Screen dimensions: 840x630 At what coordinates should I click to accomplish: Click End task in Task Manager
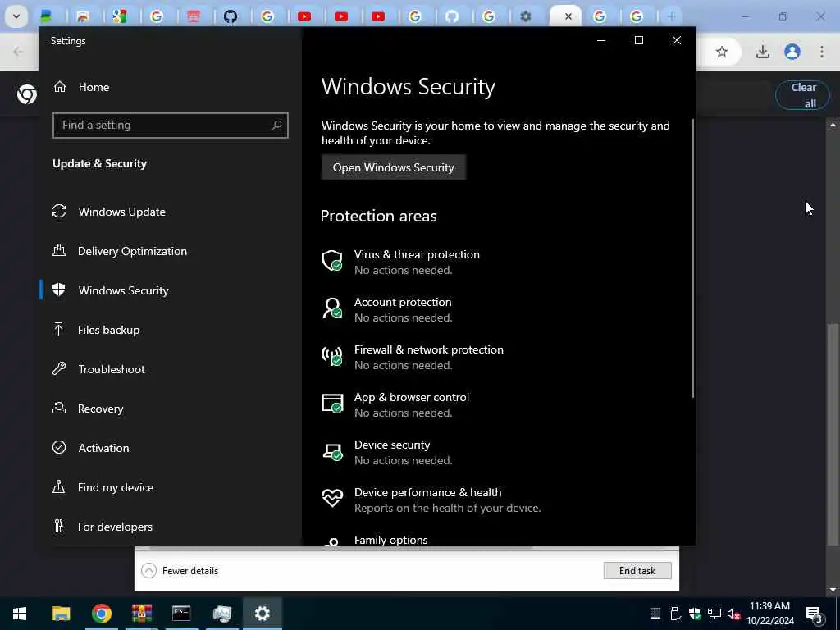pos(637,571)
